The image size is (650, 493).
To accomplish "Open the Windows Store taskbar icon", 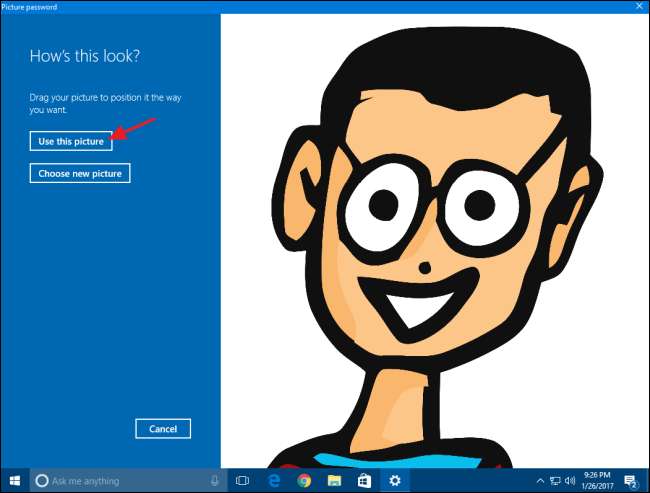I will [x=364, y=481].
